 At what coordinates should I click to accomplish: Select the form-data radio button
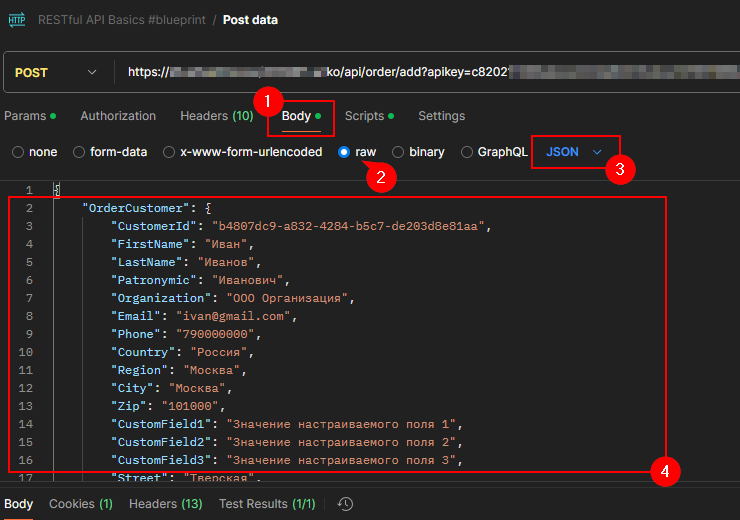click(x=79, y=152)
